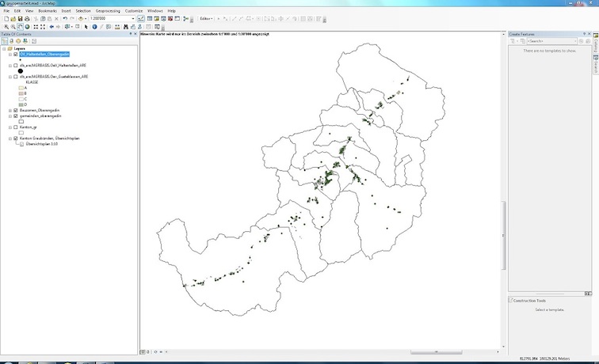Enable the Kanton_gr layer checkbox
This screenshot has height=364, width=599.
(15, 127)
